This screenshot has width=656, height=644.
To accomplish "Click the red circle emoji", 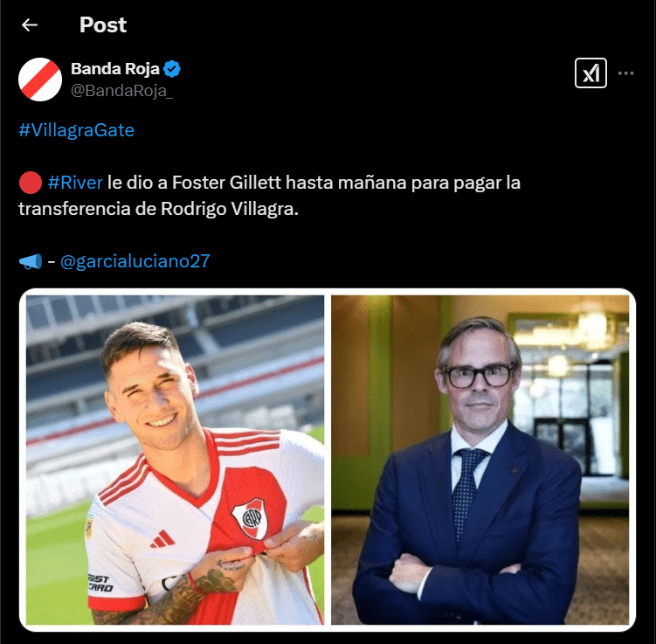I will 30,183.
